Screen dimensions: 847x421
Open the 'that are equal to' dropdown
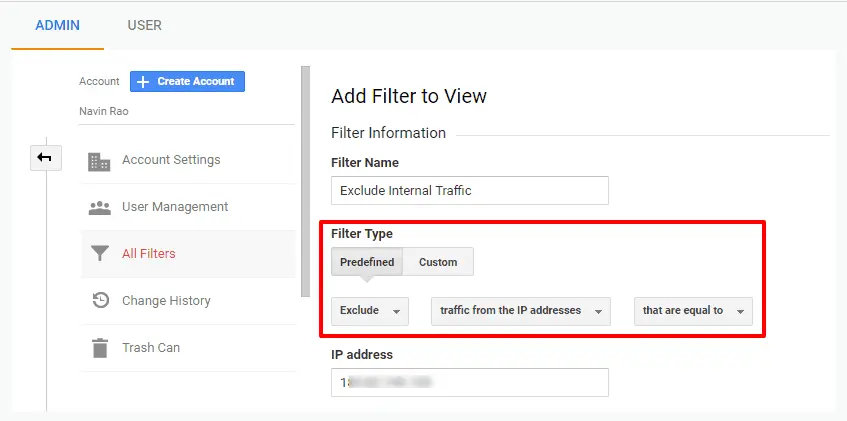[x=693, y=311]
